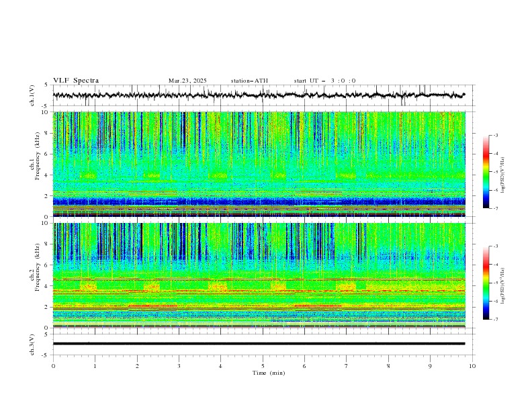The height and width of the screenshot is (411, 532).
Task: Click time axis tick label "5"
Action: click(263, 366)
